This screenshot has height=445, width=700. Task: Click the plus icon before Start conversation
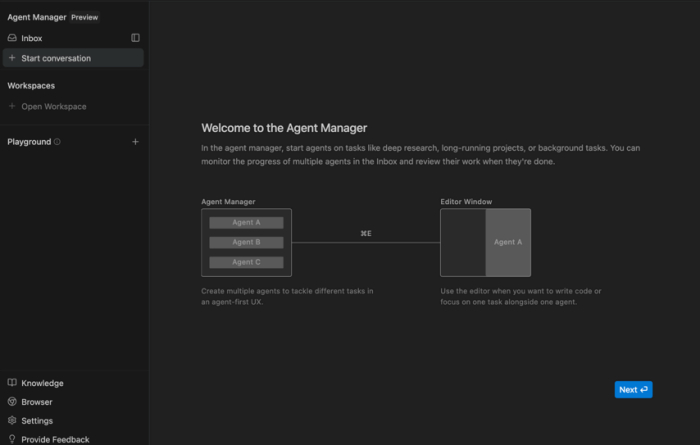click(12, 58)
